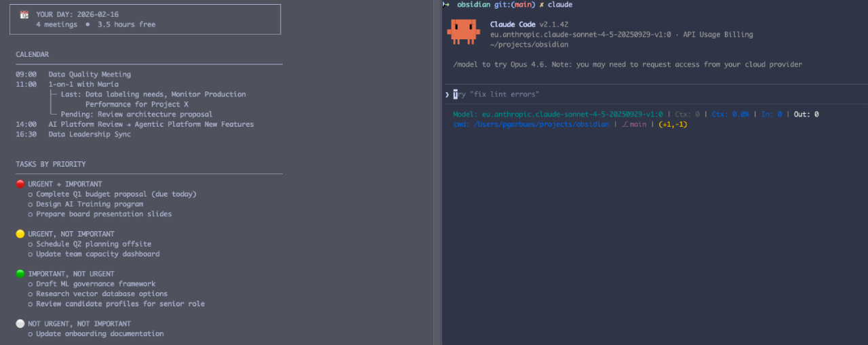Click 'Schedule Q2 planning offsite' task
The height and width of the screenshot is (345, 868).
pos(94,244)
